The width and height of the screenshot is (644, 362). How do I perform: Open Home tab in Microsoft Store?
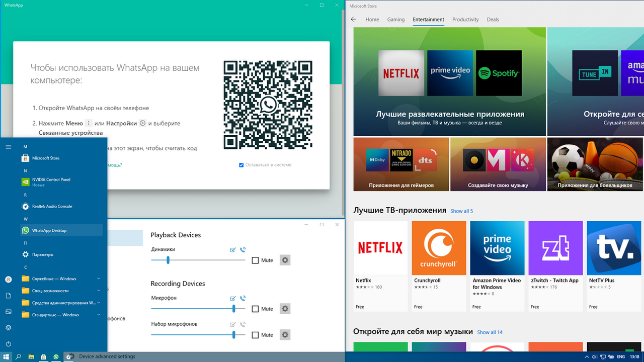coord(372,20)
